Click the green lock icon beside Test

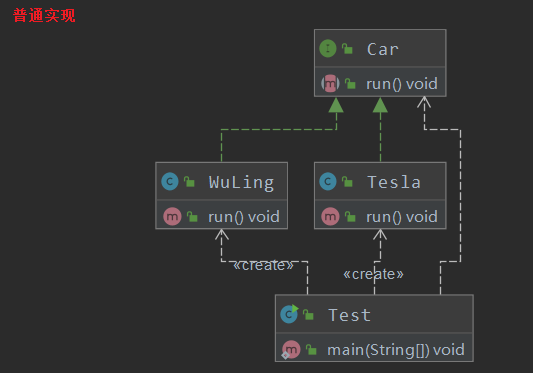(308, 315)
